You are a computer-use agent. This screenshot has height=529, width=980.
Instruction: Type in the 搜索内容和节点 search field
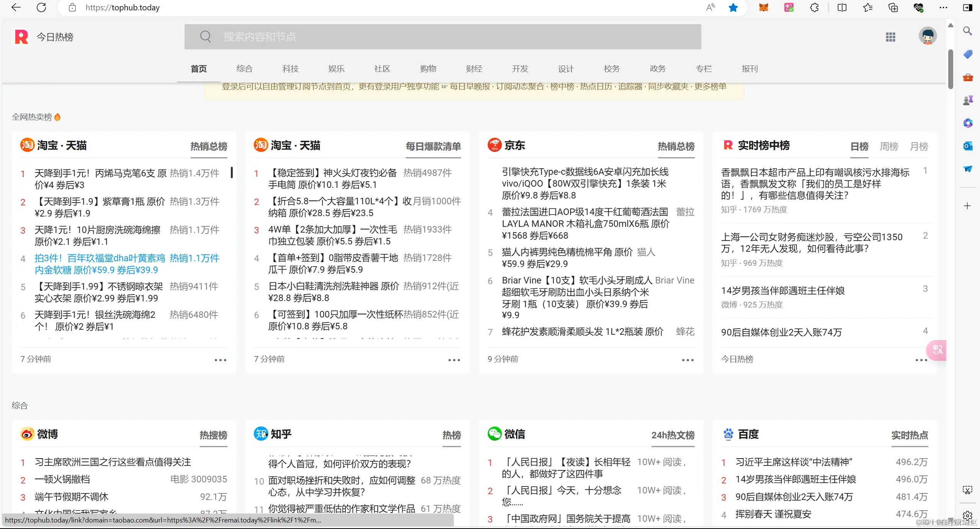pyautogui.click(x=443, y=37)
